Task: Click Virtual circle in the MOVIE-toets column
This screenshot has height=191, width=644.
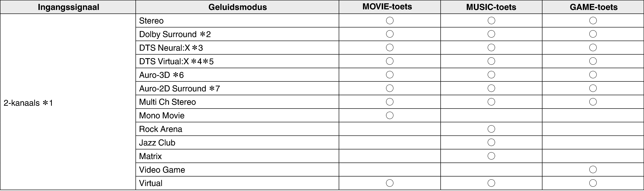Action: click(x=389, y=183)
